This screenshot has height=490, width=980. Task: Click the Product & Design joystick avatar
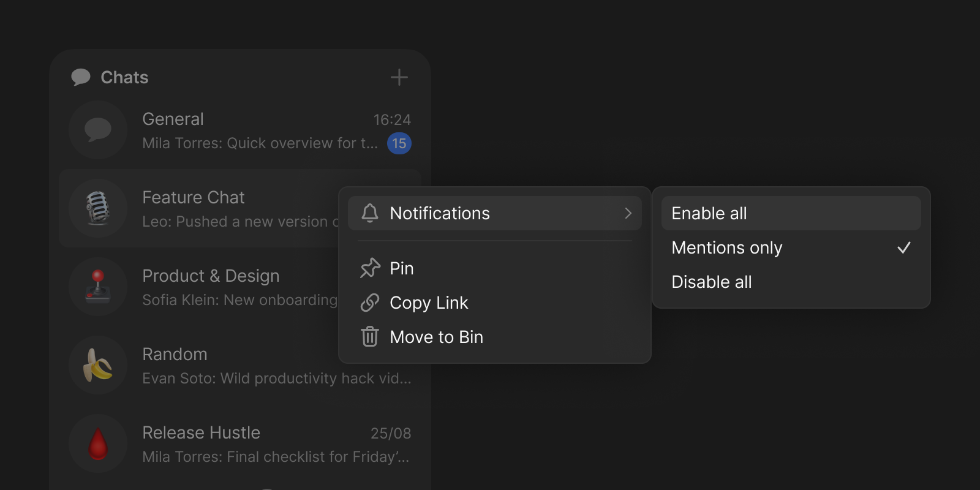[x=98, y=287]
